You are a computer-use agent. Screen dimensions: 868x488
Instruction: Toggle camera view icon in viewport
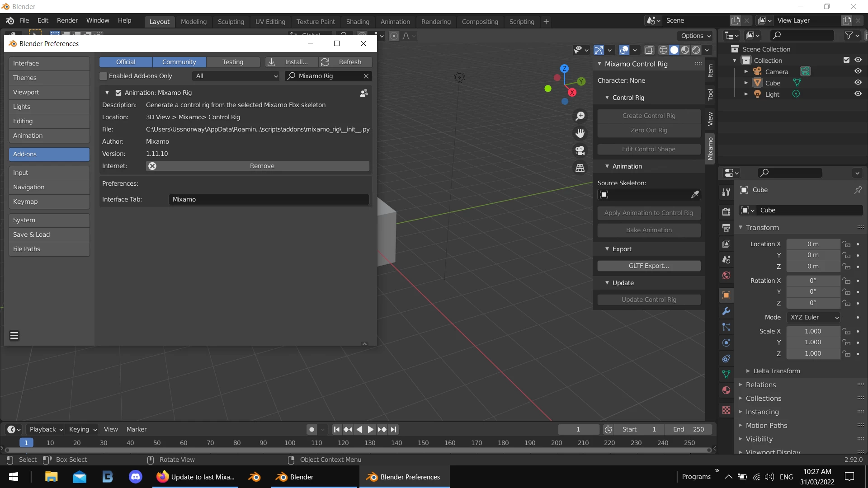(580, 150)
